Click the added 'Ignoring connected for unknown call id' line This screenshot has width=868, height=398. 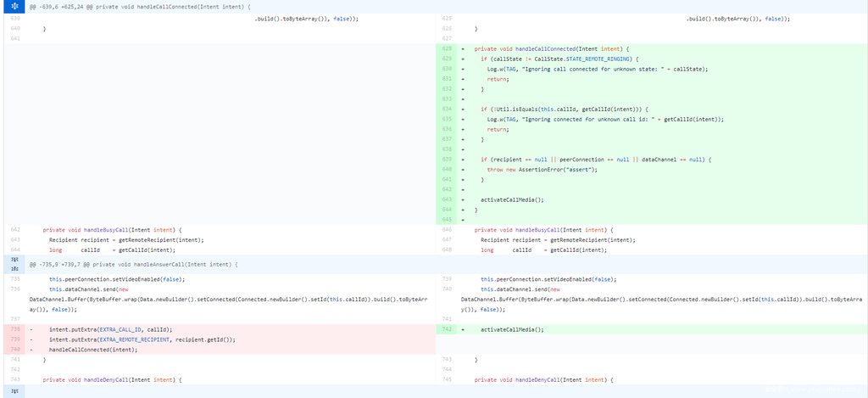(605, 119)
